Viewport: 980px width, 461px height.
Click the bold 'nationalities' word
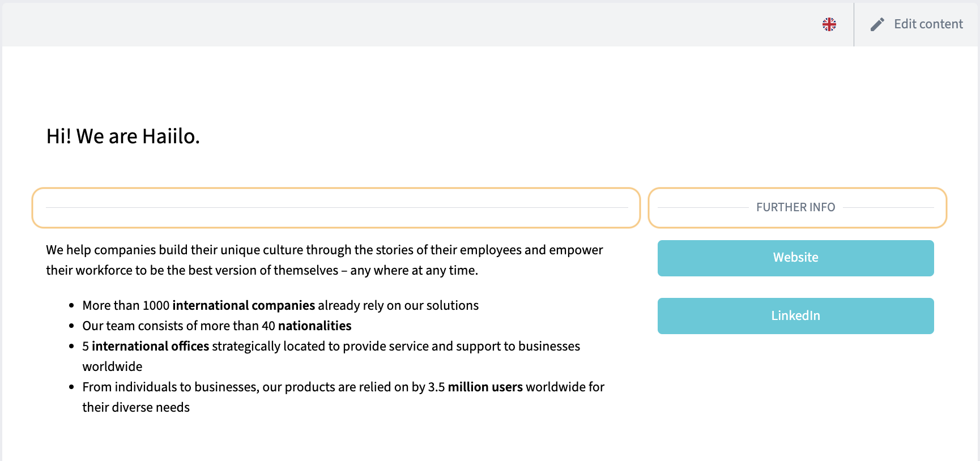click(x=315, y=326)
